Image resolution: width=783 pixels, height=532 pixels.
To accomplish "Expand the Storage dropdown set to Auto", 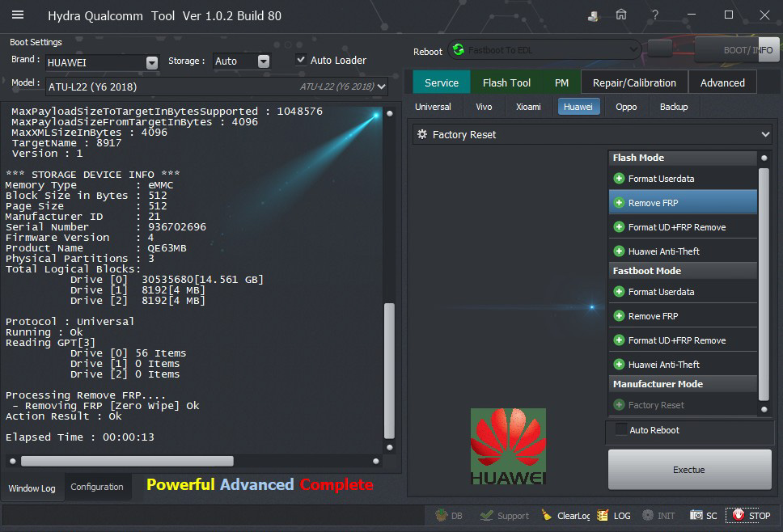I will (263, 61).
